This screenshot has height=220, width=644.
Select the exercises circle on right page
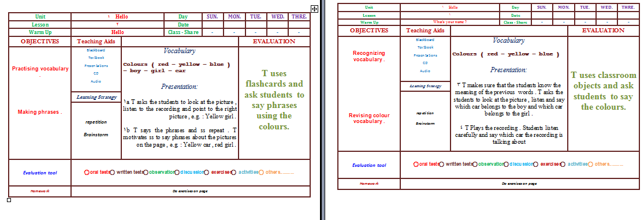(535, 164)
